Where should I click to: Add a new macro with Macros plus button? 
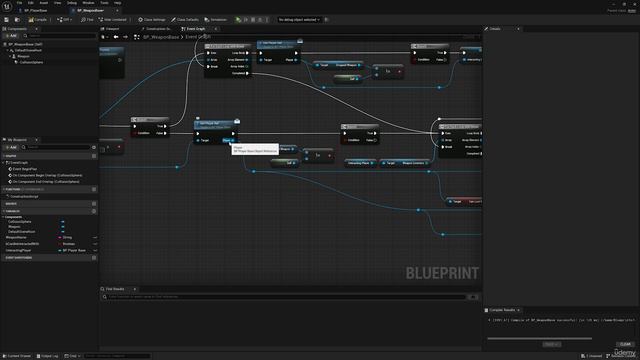click(94, 204)
